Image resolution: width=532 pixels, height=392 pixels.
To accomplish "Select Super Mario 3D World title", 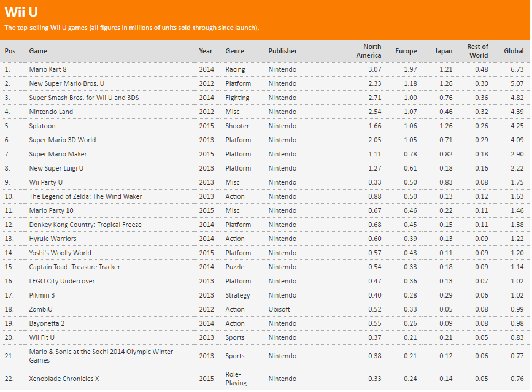I will click(x=63, y=140).
